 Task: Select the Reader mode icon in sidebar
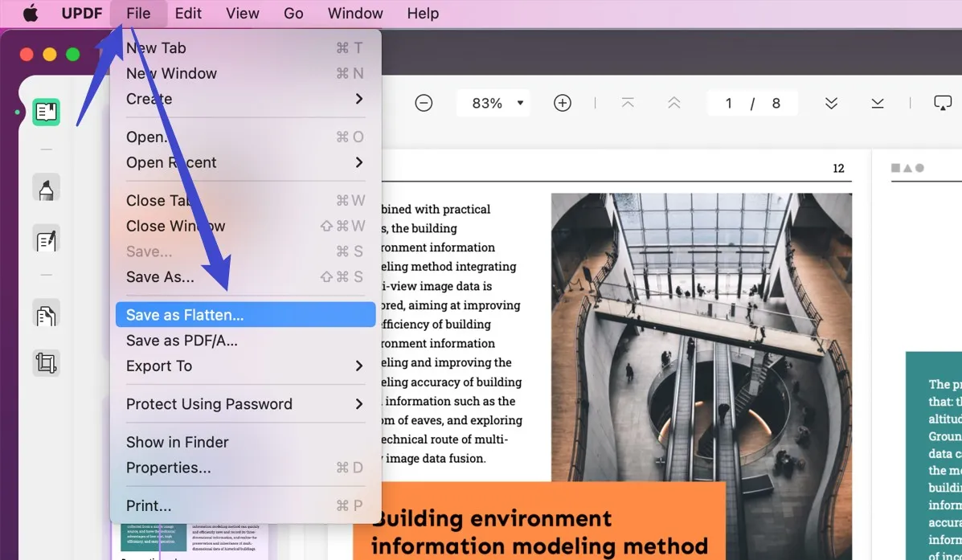(x=46, y=112)
